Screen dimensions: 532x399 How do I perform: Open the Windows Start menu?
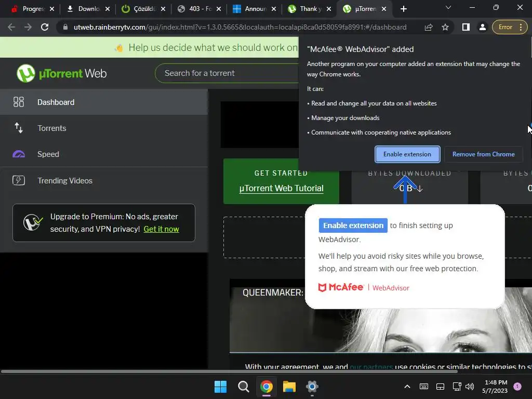click(x=220, y=387)
